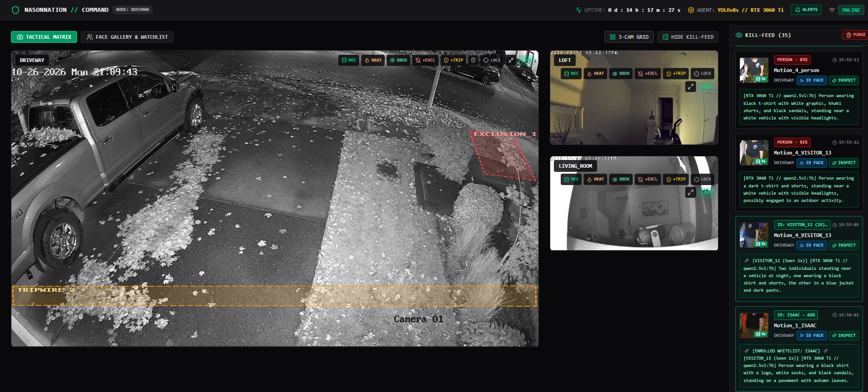This screenshot has width=868, height=392.
Task: Add a tripwire on Loft
Action: [x=676, y=73]
